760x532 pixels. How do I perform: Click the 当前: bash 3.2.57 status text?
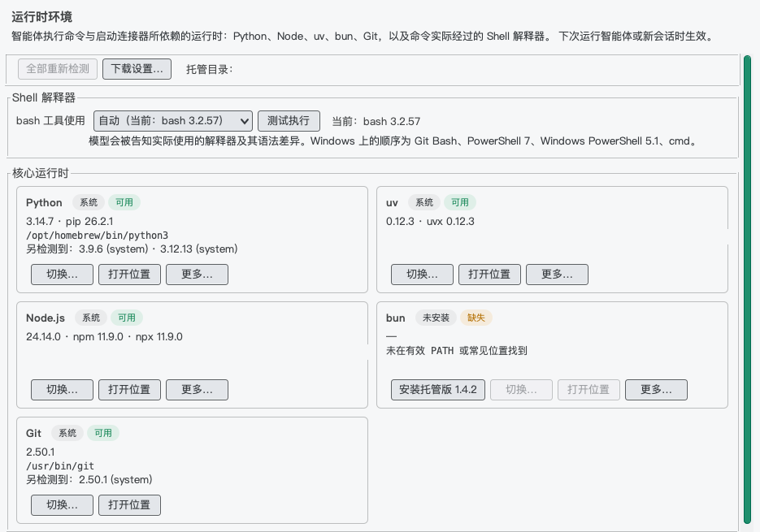tap(376, 121)
